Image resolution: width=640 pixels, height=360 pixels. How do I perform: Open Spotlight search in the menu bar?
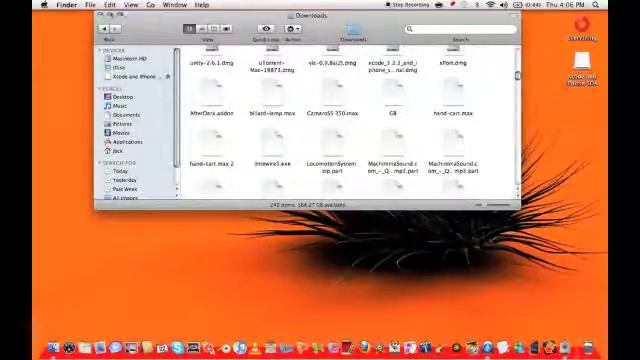(596, 5)
